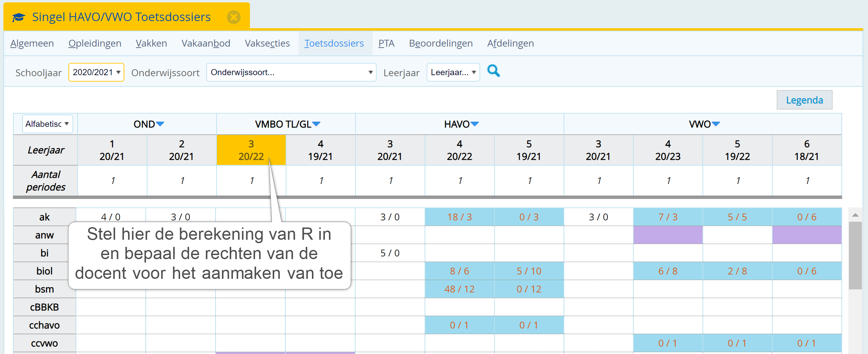868x354 pixels.
Task: Open the Leerjaar dropdown
Action: coord(453,72)
